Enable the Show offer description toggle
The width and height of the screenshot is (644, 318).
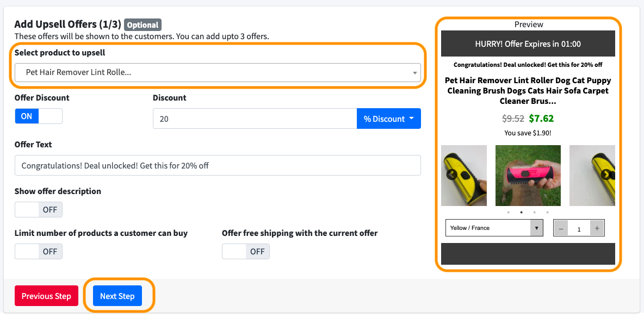coord(39,210)
